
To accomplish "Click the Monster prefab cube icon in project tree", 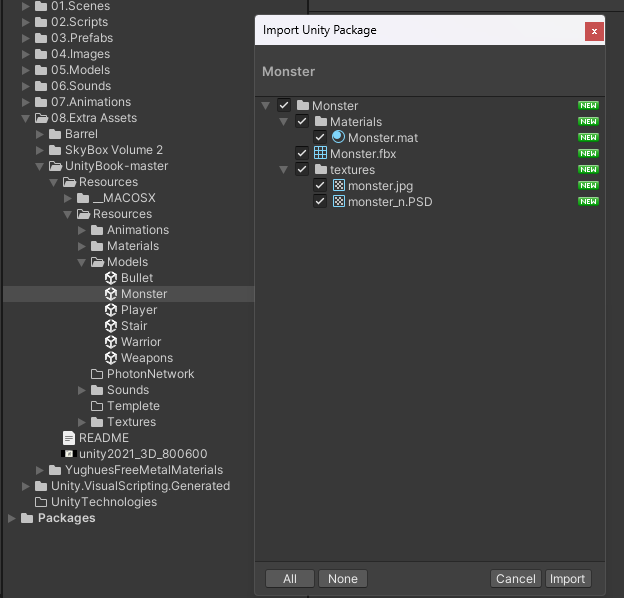I will pyautogui.click(x=111, y=294).
